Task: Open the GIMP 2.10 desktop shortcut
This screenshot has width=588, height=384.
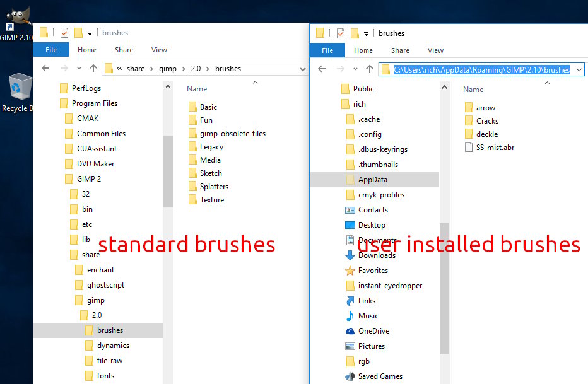Action: pos(16,23)
